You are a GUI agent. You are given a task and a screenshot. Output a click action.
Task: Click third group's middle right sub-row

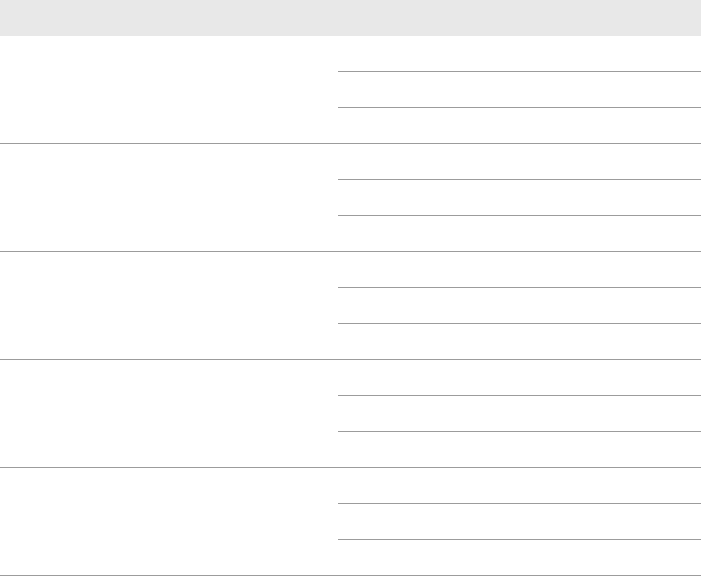click(x=516, y=306)
